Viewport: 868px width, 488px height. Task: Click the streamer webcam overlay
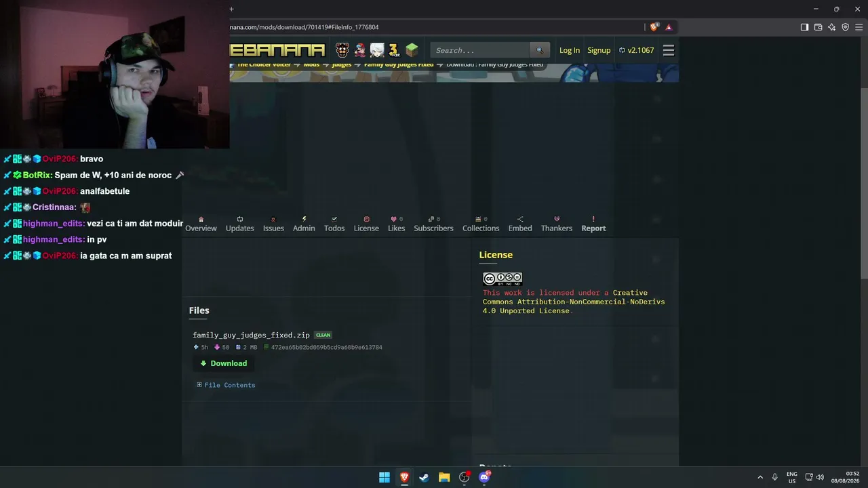tap(115, 75)
